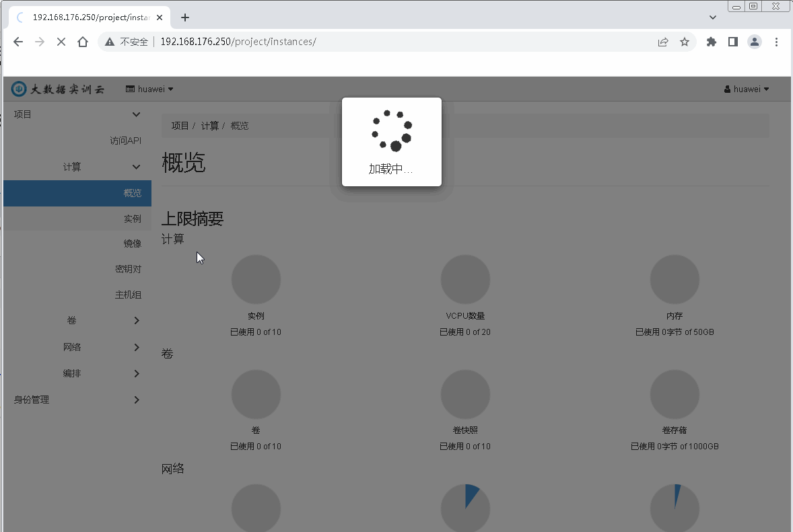The width and height of the screenshot is (793, 532).
Task: Open 访问API from the sidebar
Action: click(x=128, y=140)
